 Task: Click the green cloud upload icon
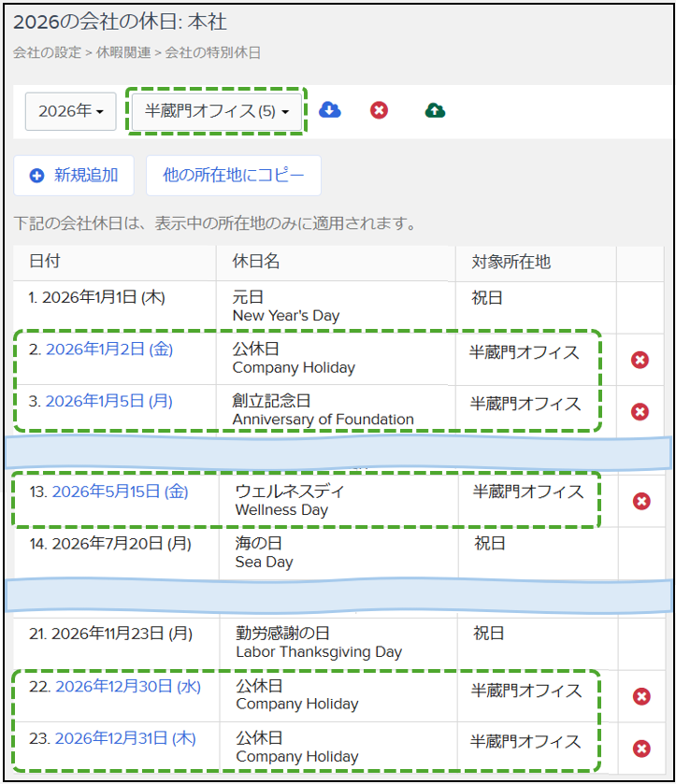tap(435, 110)
